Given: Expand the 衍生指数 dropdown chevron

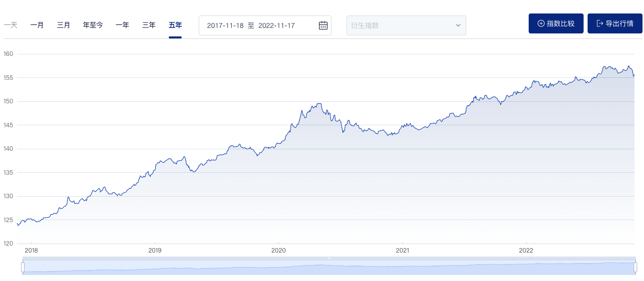Looking at the screenshot, I should (x=458, y=25).
